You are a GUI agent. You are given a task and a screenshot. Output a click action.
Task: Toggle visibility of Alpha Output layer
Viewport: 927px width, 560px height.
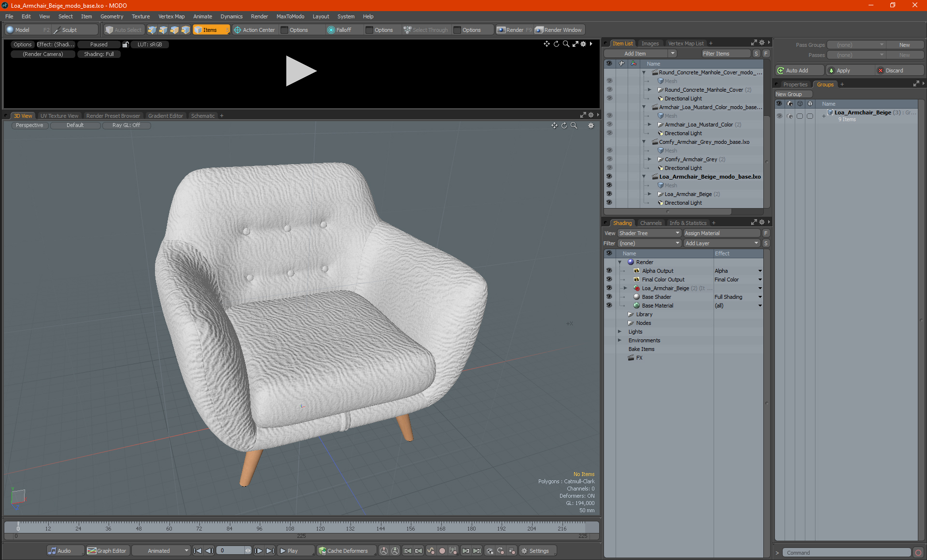point(609,271)
